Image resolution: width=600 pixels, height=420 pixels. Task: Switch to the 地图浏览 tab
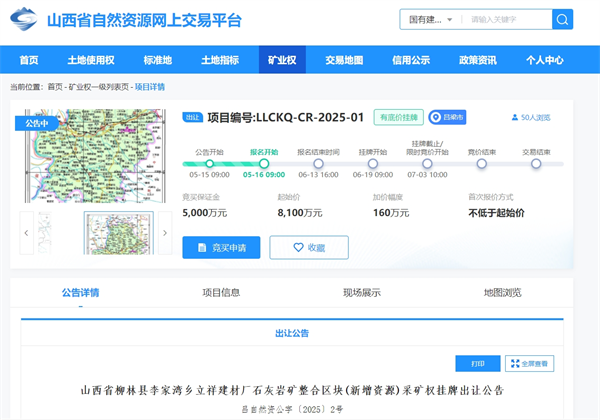tap(502, 293)
